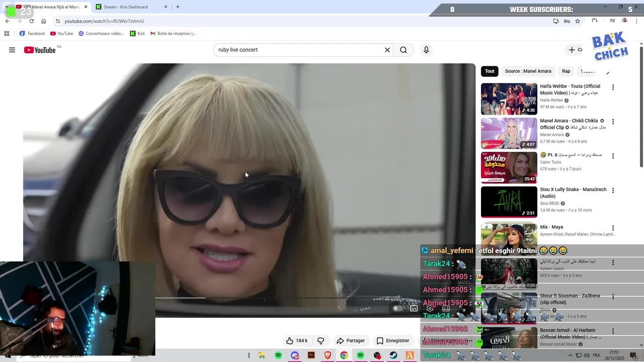The image size is (644, 362).
Task: Open options menu for Pt. 6 video
Action: coord(613,156)
